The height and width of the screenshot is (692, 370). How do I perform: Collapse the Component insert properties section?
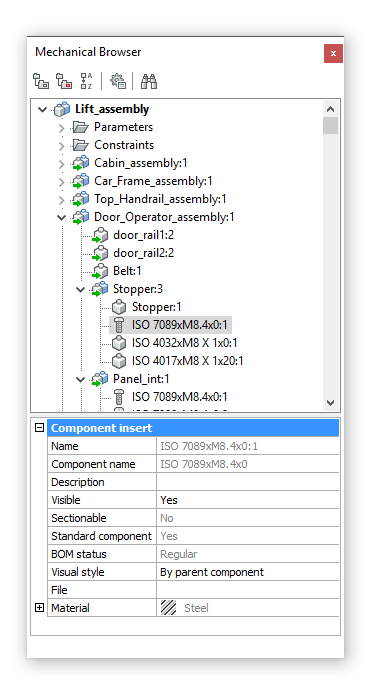(x=40, y=428)
